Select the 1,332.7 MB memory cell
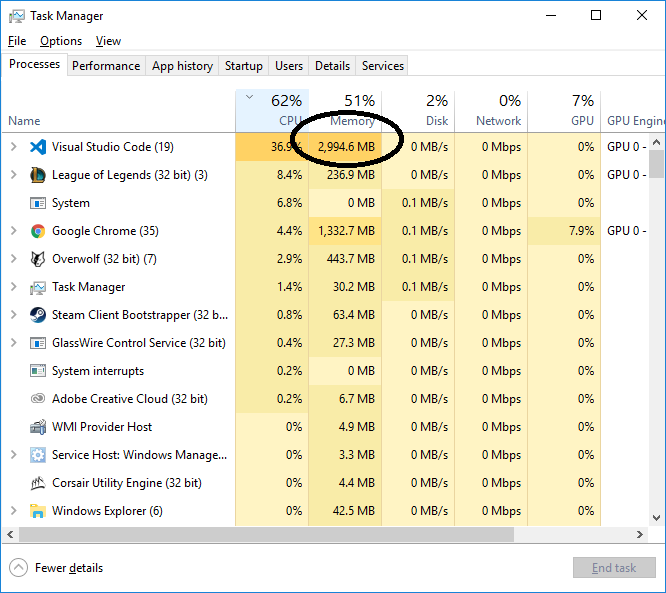 pos(345,231)
